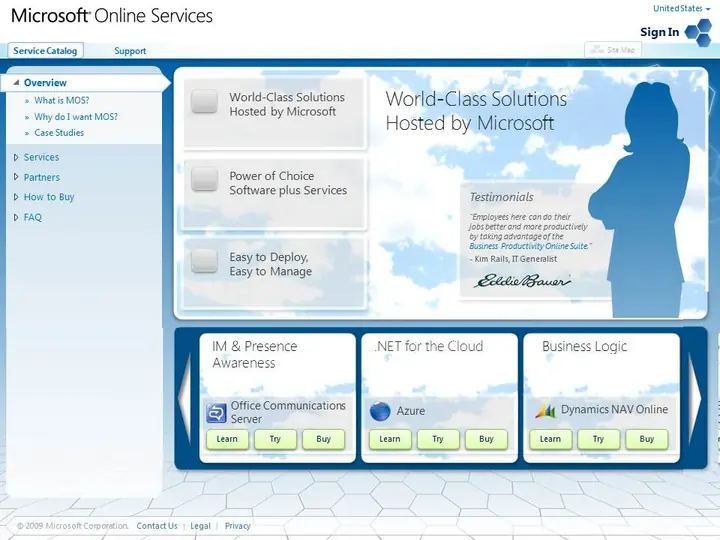The image size is (720, 540).
Task: Click the Sign In link
Action: 659,32
